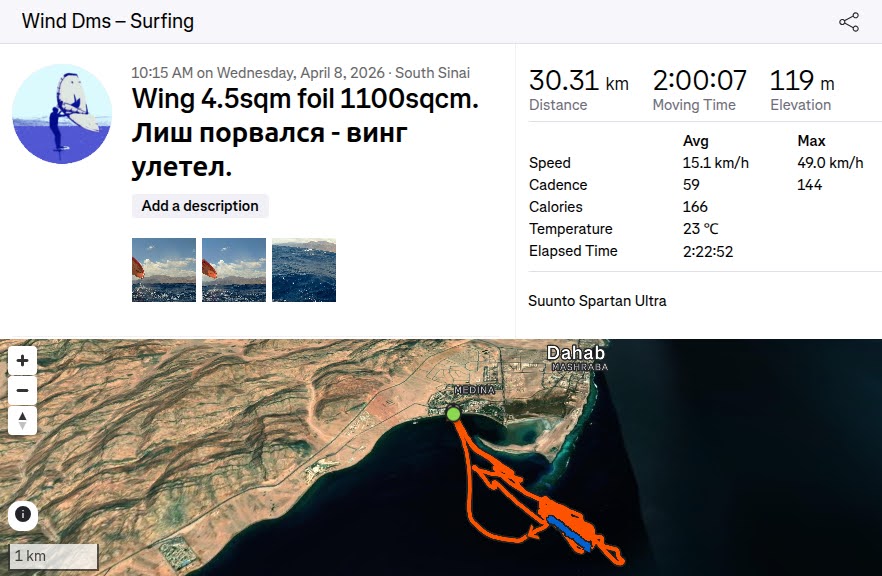Open the third photo showing open water
The width and height of the screenshot is (882, 576).
coord(304,270)
